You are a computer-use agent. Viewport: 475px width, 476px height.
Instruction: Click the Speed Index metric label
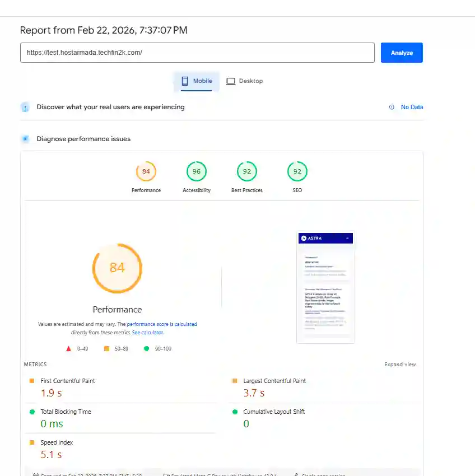57,442
